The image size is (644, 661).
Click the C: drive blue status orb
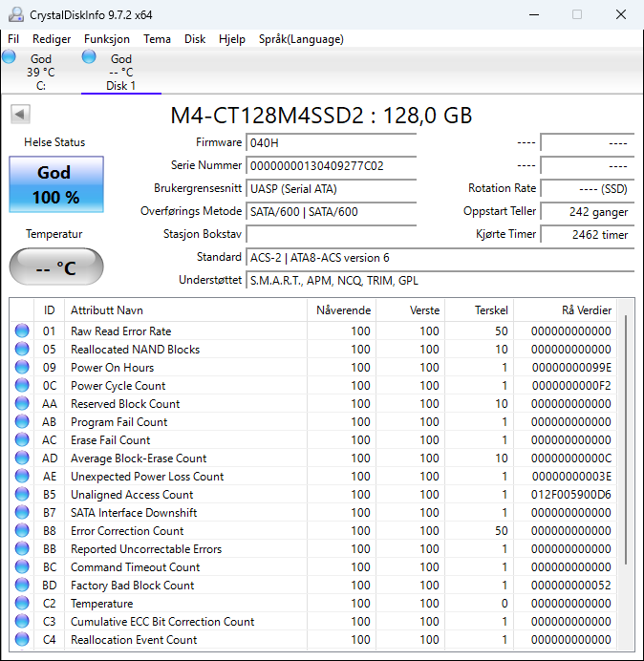9,56
